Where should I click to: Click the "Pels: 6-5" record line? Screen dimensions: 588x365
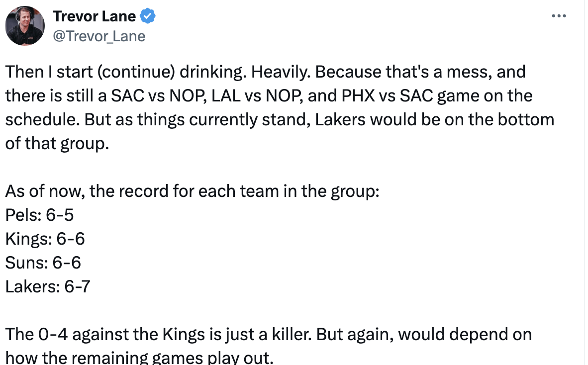point(39,215)
